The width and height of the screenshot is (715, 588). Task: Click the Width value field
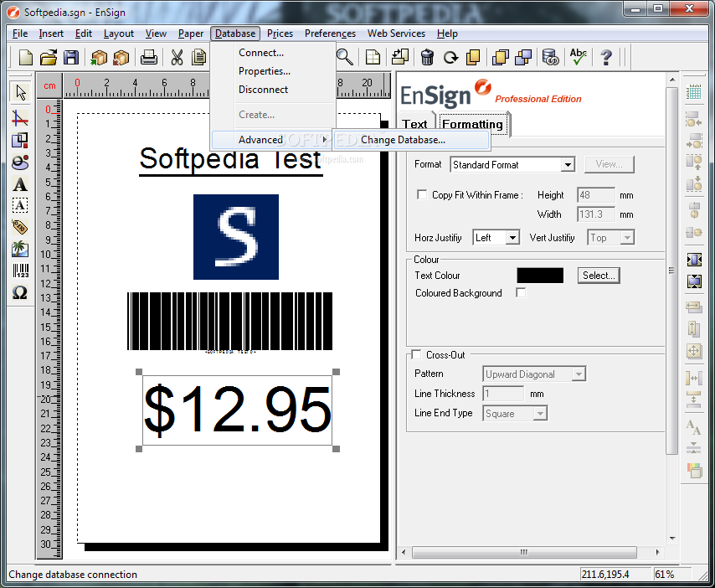[596, 214]
